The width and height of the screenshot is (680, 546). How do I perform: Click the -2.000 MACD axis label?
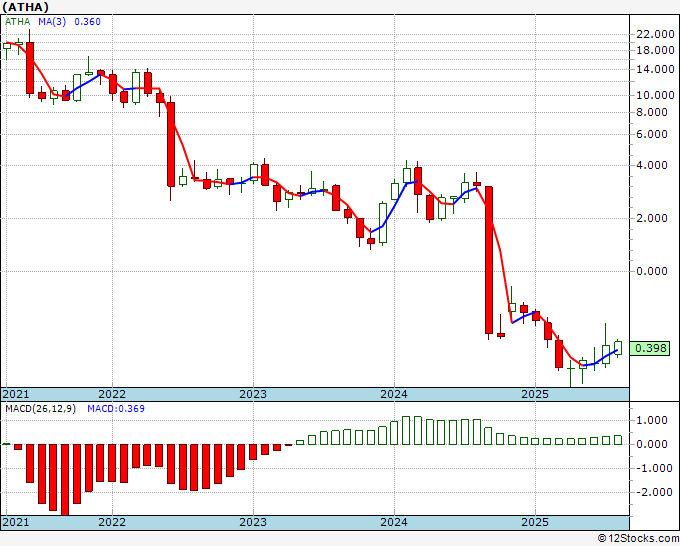click(655, 492)
